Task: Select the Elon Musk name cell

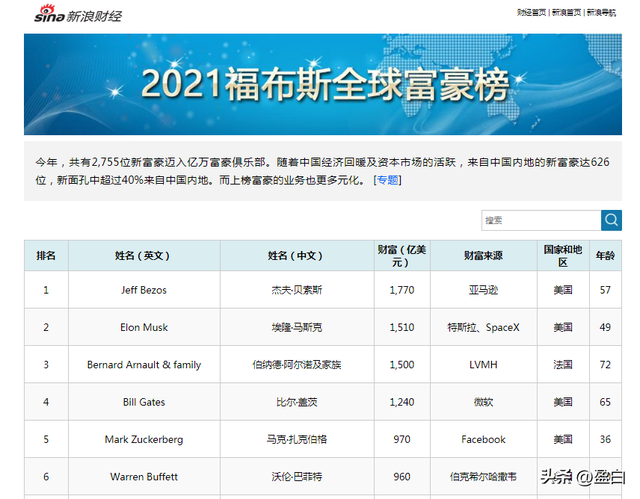Action: [x=144, y=327]
